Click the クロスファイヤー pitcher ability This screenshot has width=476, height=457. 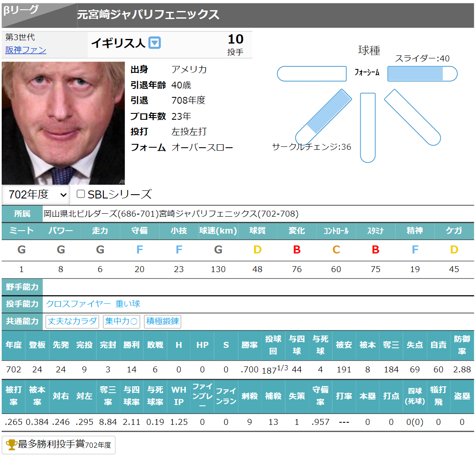pos(78,304)
